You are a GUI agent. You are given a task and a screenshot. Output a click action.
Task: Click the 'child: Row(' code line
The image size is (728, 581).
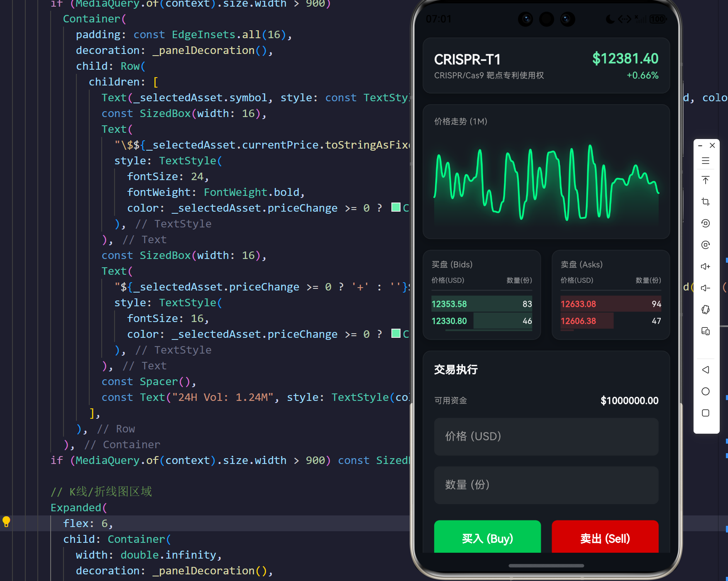(x=111, y=66)
